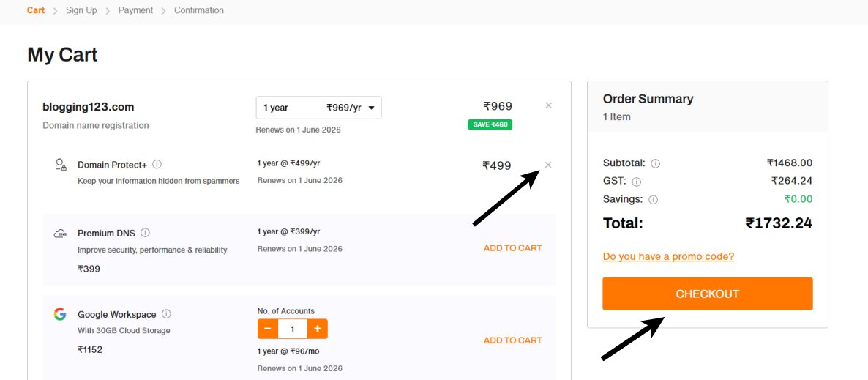
Task: Show Subtotal info tooltip icon
Action: click(x=656, y=163)
